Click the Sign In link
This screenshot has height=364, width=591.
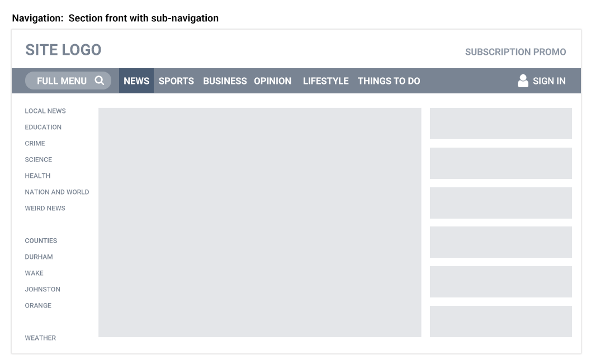[x=549, y=81]
